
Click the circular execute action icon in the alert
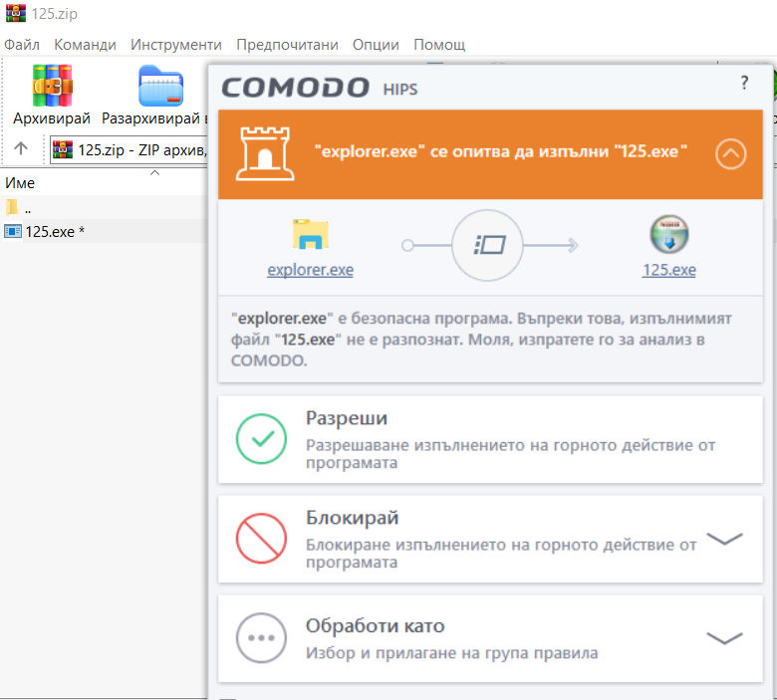pos(487,245)
